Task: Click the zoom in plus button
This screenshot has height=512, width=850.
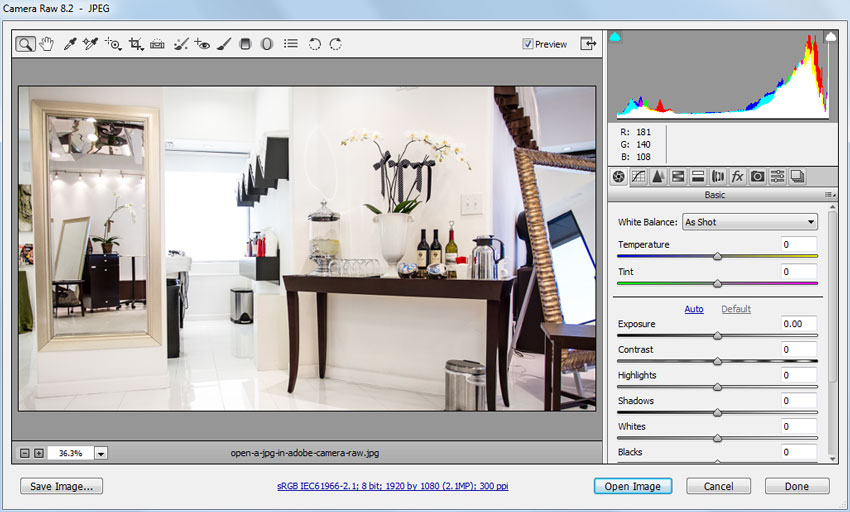Action: tap(39, 453)
